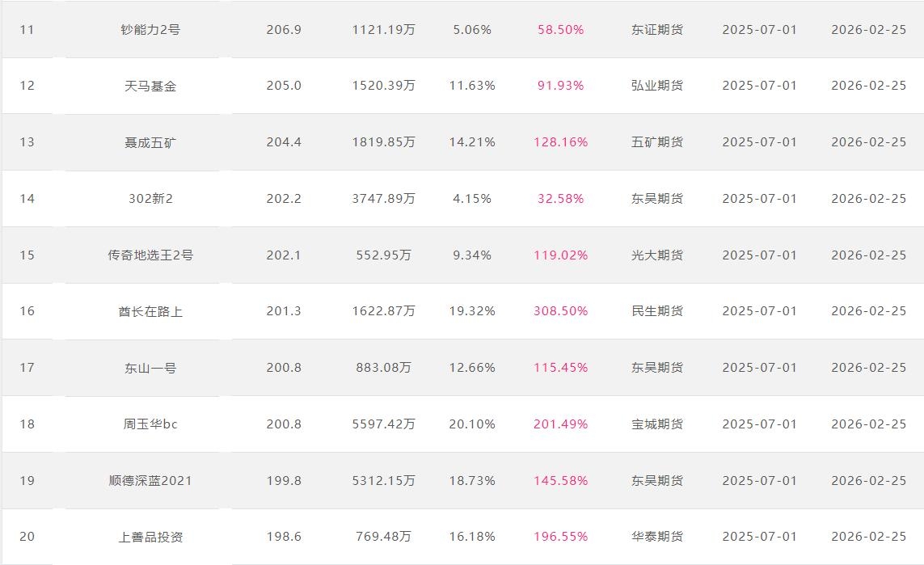
Task: Open the 顺德深蓝2021 account link
Action: tap(150, 481)
